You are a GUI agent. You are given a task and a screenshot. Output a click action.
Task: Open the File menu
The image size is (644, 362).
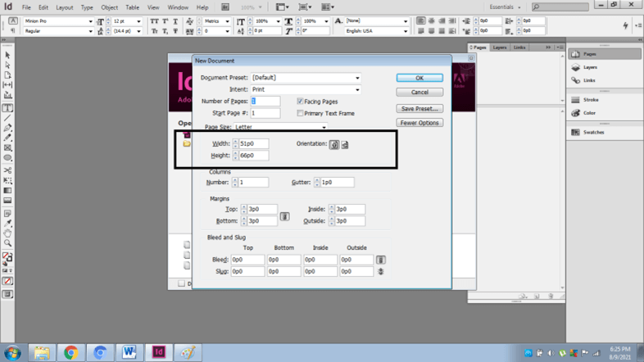point(26,7)
